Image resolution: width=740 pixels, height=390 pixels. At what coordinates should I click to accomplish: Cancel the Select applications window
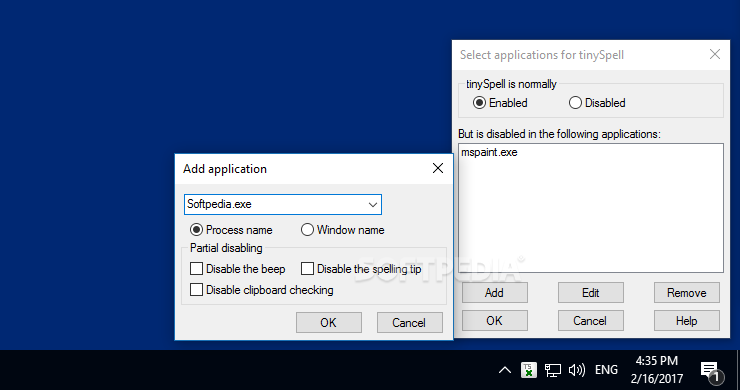click(590, 321)
